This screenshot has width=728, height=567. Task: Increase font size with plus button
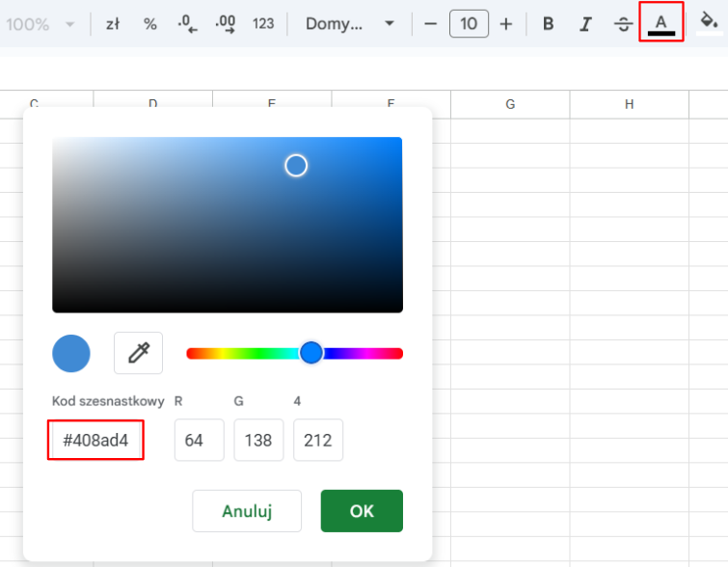pyautogui.click(x=506, y=24)
